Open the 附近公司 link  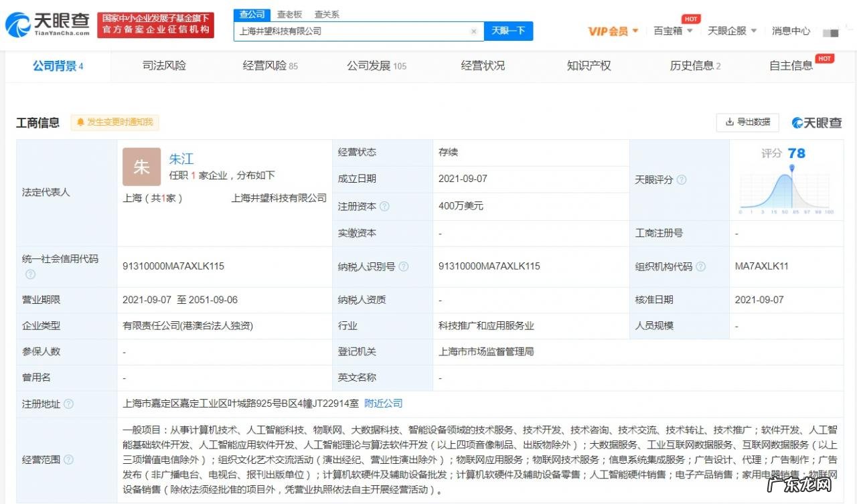pyautogui.click(x=382, y=404)
